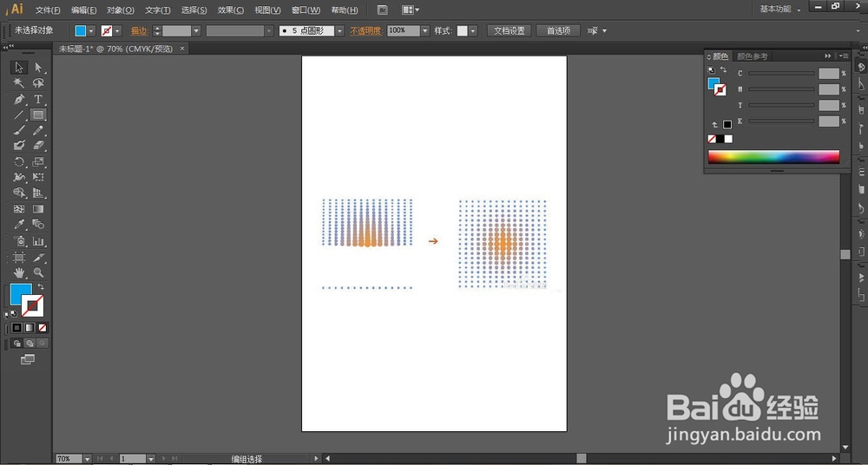This screenshot has height=465, width=868.
Task: Select the Perspective Grid tool
Action: click(x=38, y=193)
